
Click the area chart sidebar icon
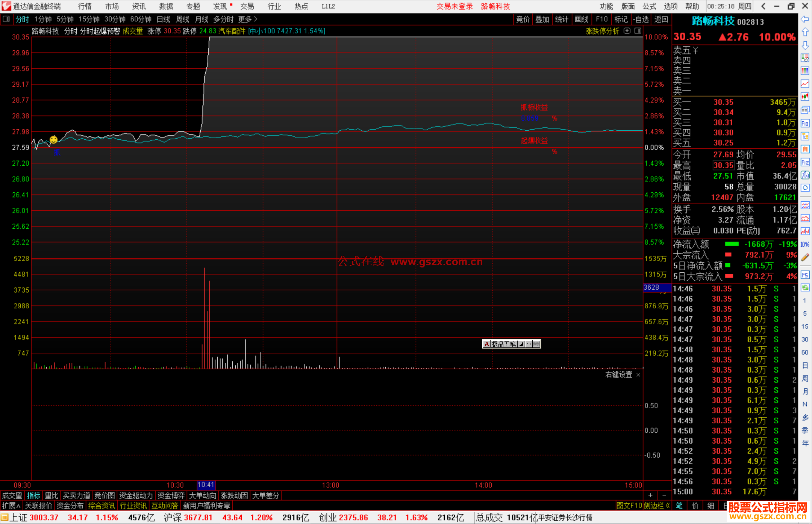click(805, 218)
